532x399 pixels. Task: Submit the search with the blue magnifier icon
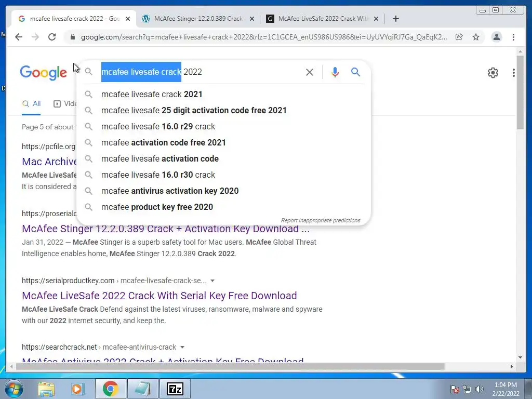[355, 72]
